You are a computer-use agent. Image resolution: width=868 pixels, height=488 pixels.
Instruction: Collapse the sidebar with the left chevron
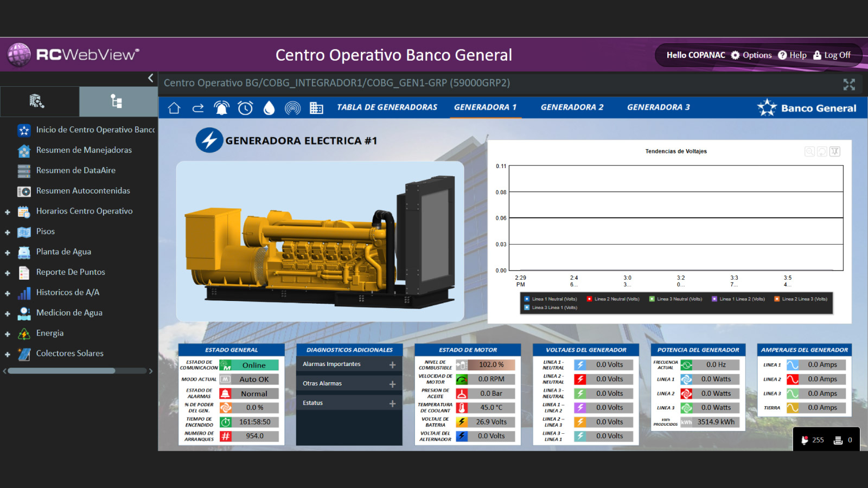coord(151,78)
